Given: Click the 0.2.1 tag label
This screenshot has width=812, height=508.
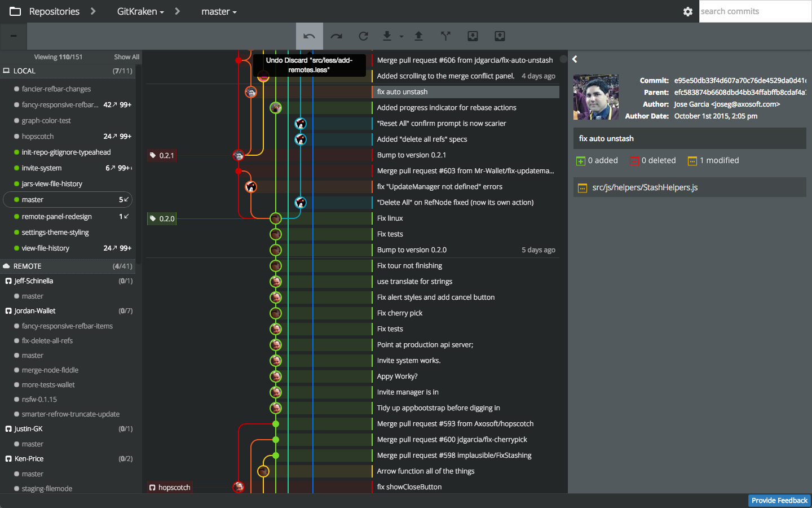Looking at the screenshot, I should click(162, 155).
